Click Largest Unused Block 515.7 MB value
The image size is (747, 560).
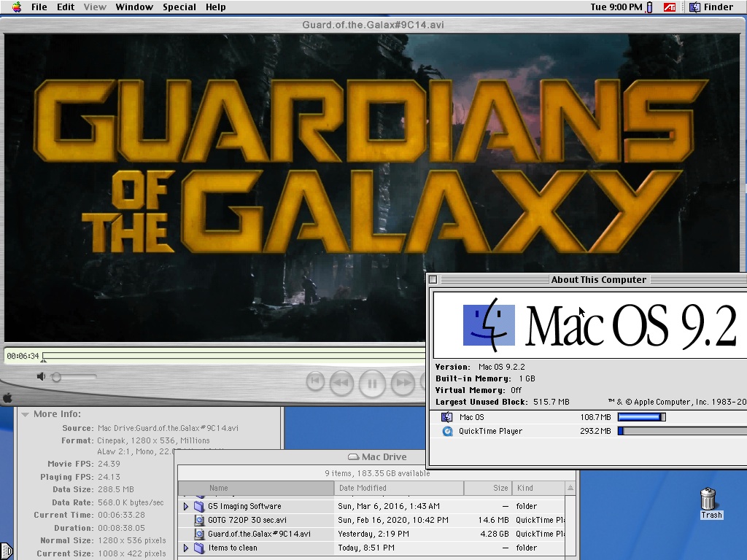click(x=551, y=402)
